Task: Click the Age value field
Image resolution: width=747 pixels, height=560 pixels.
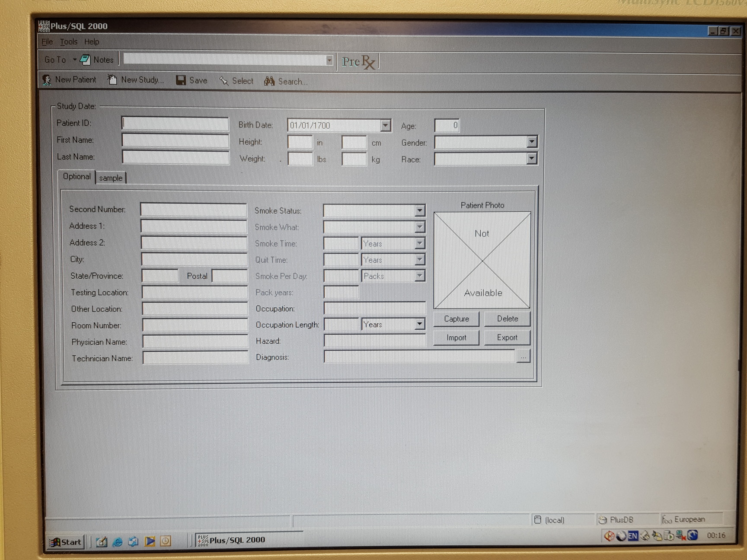Action: pyautogui.click(x=447, y=125)
